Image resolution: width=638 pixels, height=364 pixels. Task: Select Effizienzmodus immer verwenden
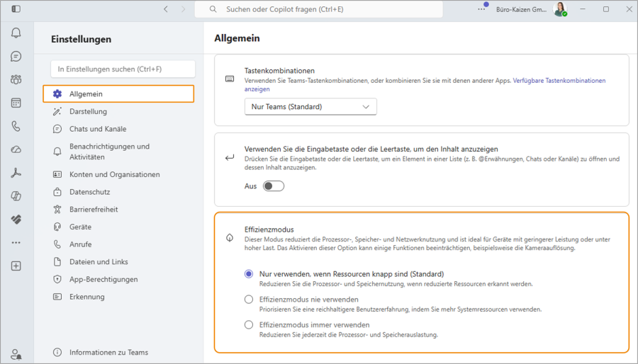tap(249, 324)
